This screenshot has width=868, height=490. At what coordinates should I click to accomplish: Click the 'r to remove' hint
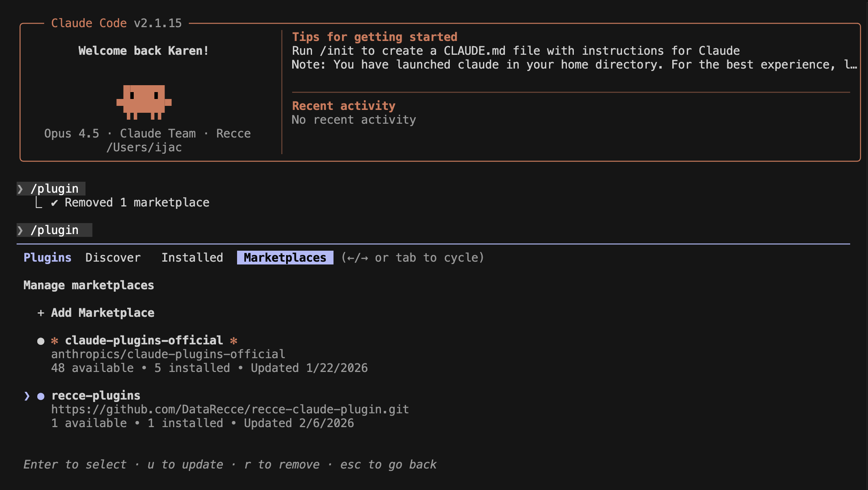pos(282,464)
